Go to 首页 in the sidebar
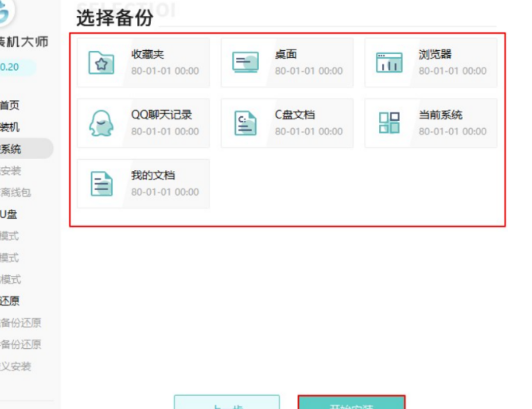This screenshot has width=532, height=409. pyautogui.click(x=10, y=105)
